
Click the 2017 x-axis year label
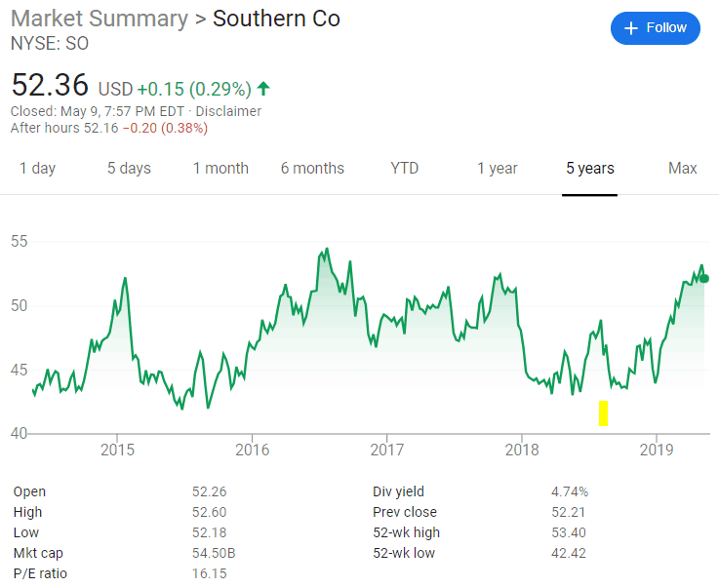coord(387,450)
